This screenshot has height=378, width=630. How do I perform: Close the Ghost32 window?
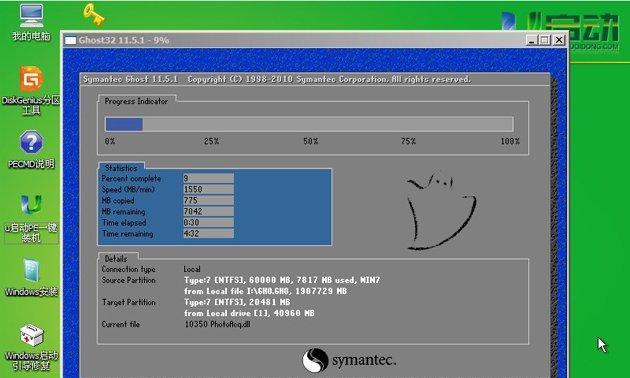tap(559, 40)
